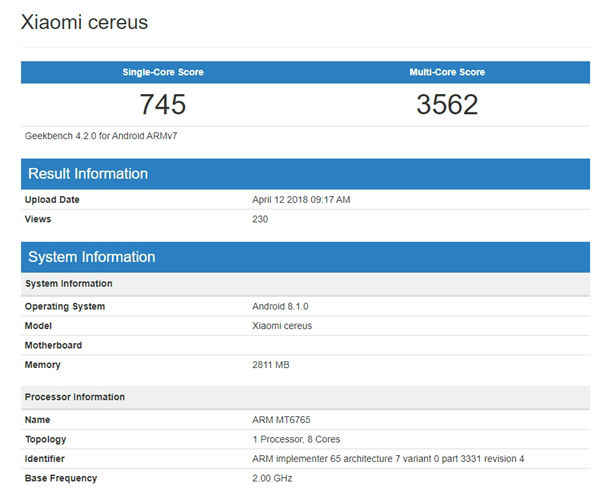Screen dimensions: 600x496
Task: Click the Views count 230
Action: point(261,219)
